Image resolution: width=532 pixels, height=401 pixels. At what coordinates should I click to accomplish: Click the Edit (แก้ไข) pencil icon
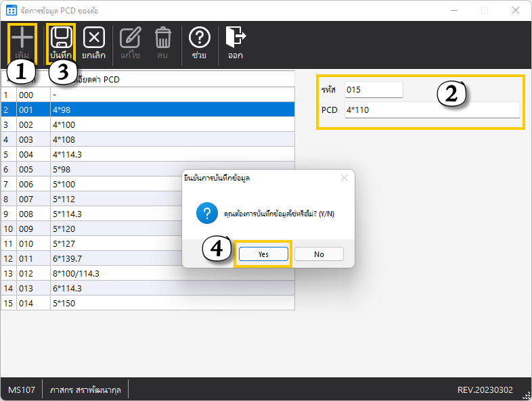point(130,38)
